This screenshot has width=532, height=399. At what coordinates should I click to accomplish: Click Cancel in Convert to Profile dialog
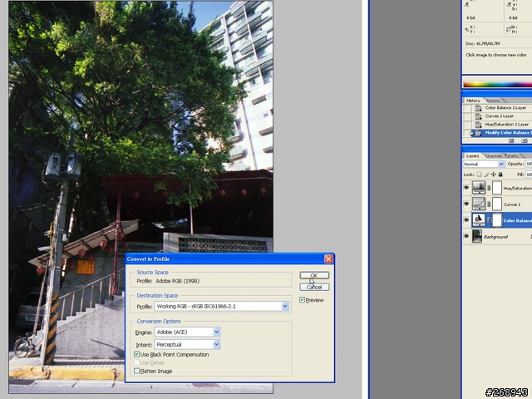314,287
